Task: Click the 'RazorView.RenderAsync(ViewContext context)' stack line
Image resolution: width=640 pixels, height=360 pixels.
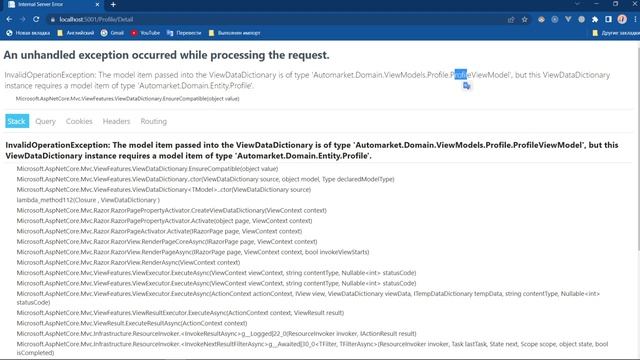Action: coord(128,262)
